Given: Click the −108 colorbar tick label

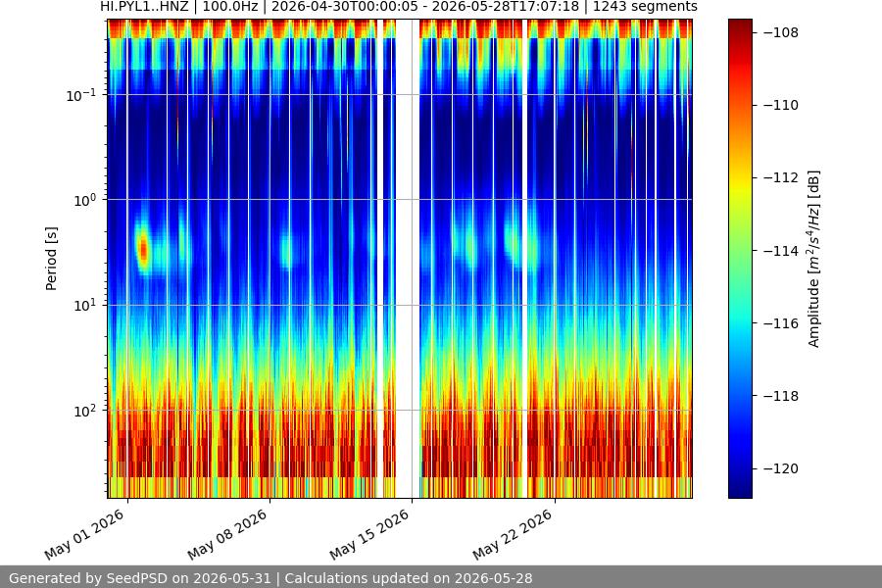Looking at the screenshot, I should pyautogui.click(x=781, y=32).
